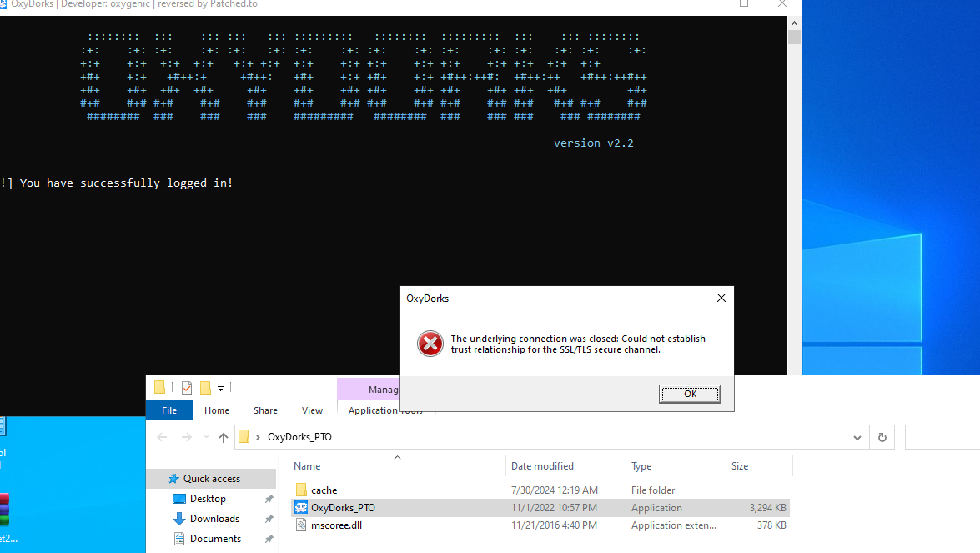Click the OxyDorks_PTO application icon
980x553 pixels.
300,507
